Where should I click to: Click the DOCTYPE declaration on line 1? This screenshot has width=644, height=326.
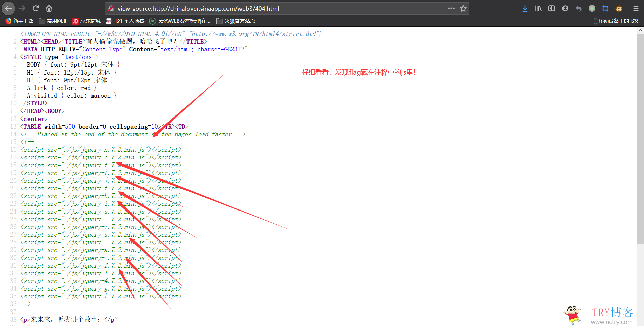(x=171, y=34)
